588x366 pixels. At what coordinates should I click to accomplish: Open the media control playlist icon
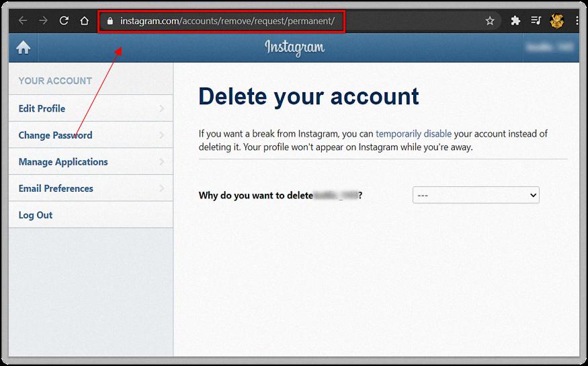tap(536, 21)
